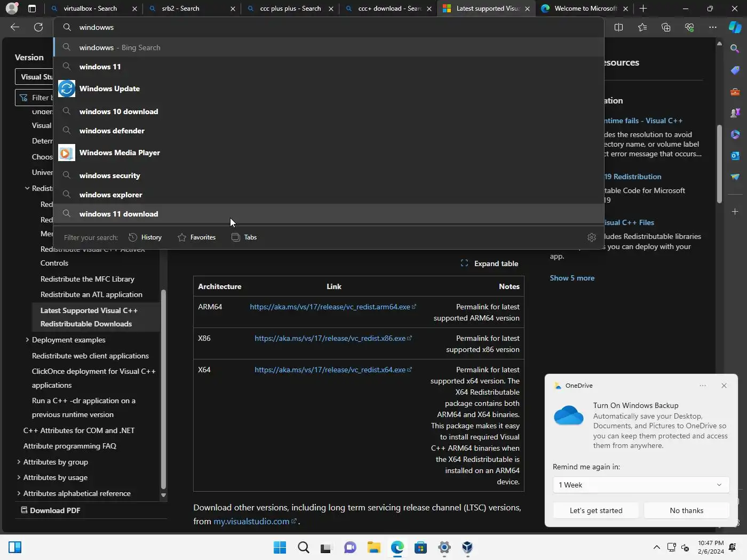Click Show 5 more link

coord(572,278)
